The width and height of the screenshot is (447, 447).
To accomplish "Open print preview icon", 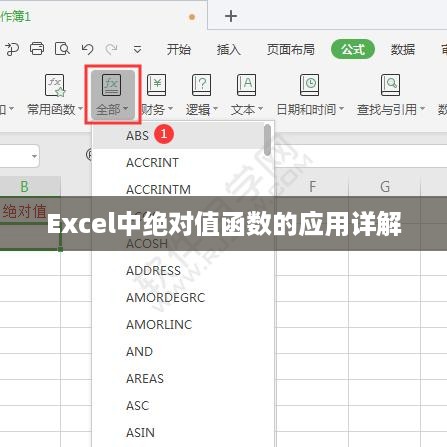I will pyautogui.click(x=62, y=49).
